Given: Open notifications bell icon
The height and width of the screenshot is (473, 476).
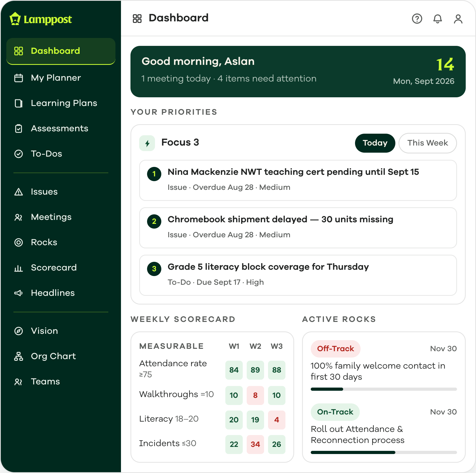Looking at the screenshot, I should point(438,19).
